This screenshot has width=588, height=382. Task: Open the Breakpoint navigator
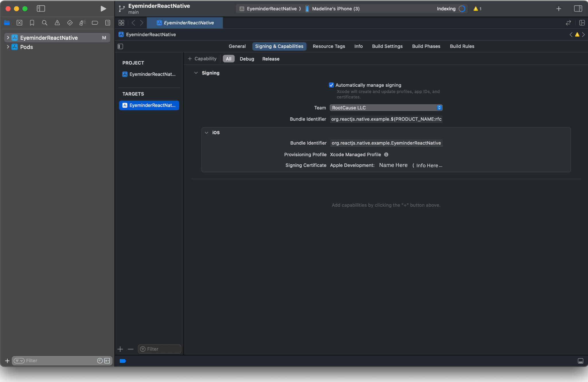click(95, 23)
